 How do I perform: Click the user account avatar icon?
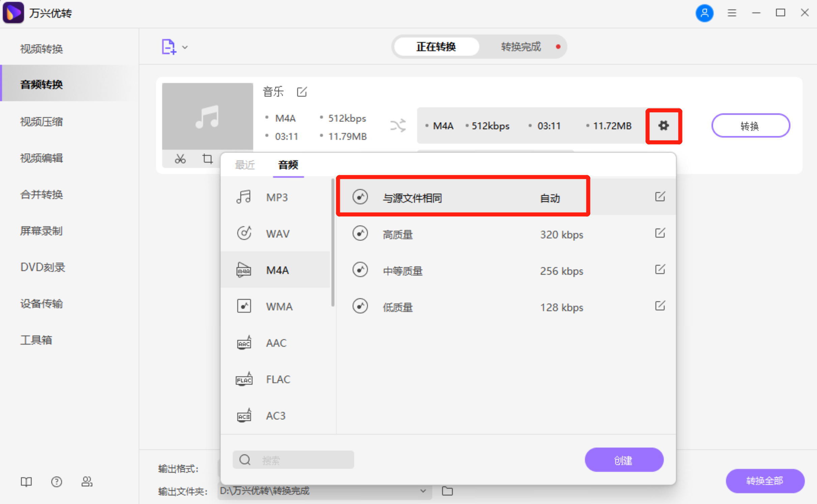coord(704,13)
